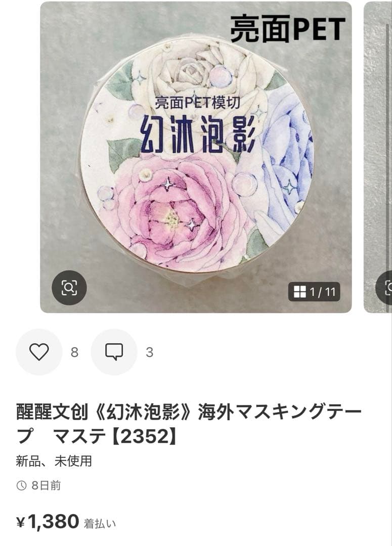Tap the 8日前 posted time text
The image size is (392, 546).
tap(47, 485)
